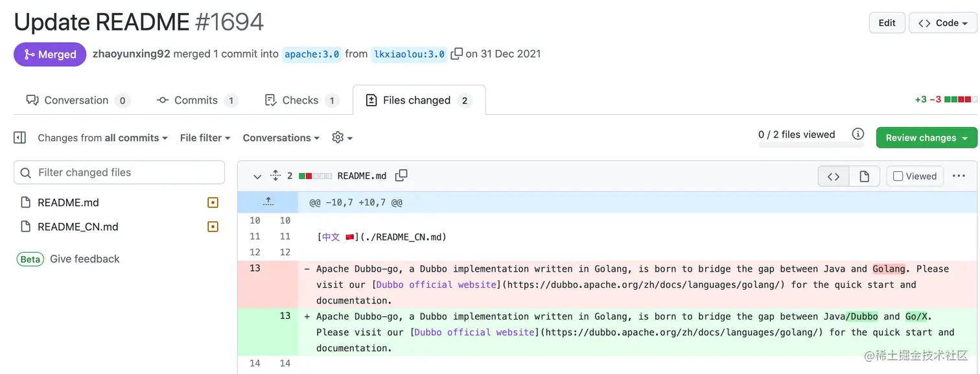Click deleted line number 13
This screenshot has height=374, width=980.
[255, 268]
